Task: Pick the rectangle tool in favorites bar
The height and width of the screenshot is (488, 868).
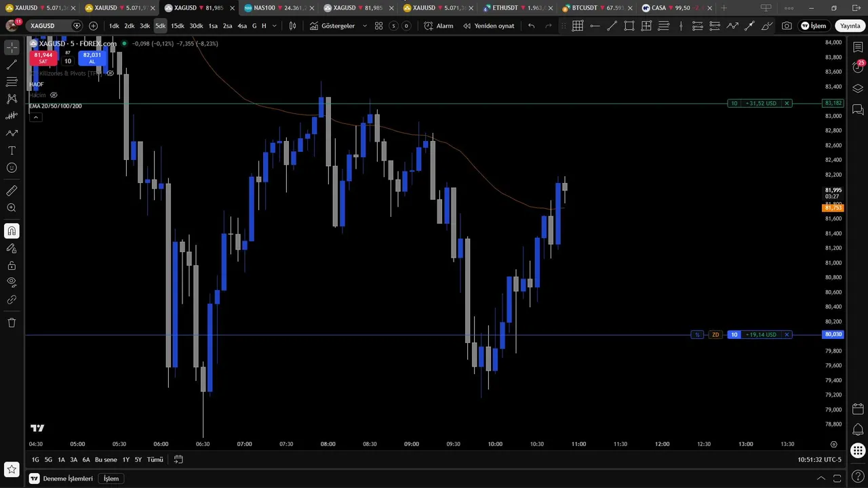Action: point(629,26)
